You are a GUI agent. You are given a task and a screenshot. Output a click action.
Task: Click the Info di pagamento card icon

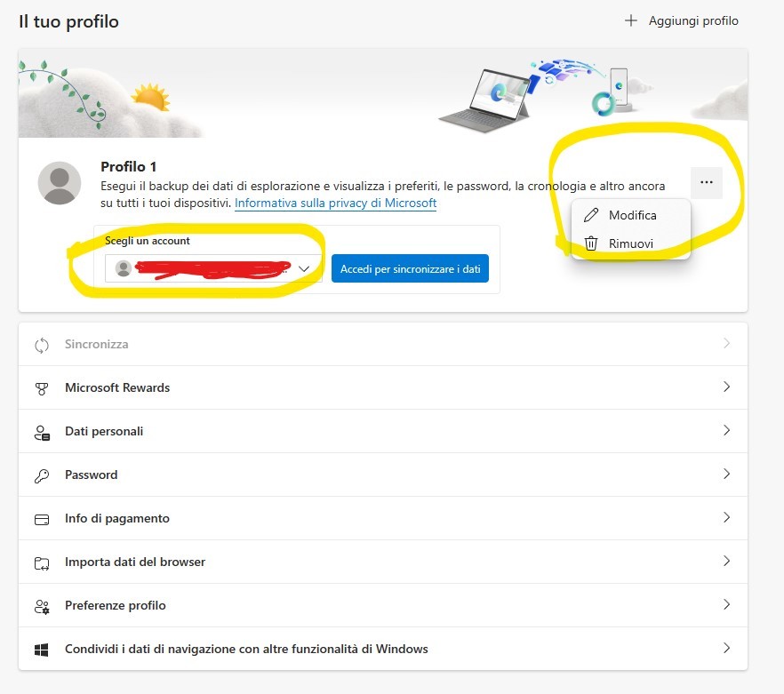[x=42, y=520]
